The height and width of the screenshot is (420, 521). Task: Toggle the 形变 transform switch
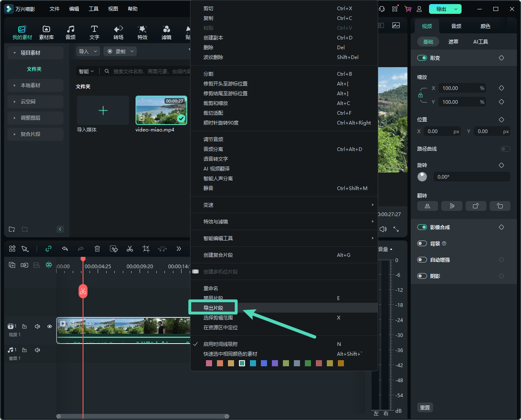tap(422, 58)
